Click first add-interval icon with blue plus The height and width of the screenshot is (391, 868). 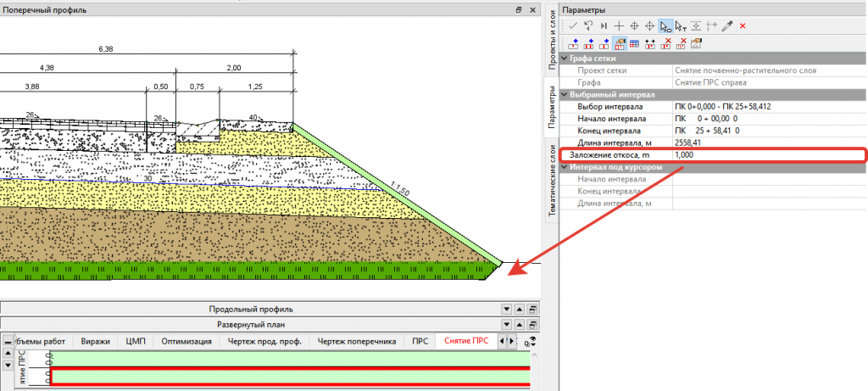(x=573, y=43)
